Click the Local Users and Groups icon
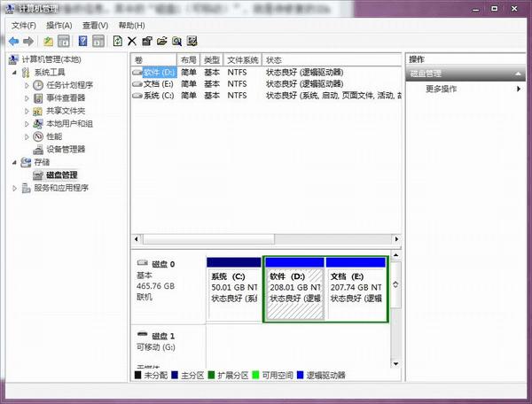532x404 pixels. pyautogui.click(x=38, y=124)
